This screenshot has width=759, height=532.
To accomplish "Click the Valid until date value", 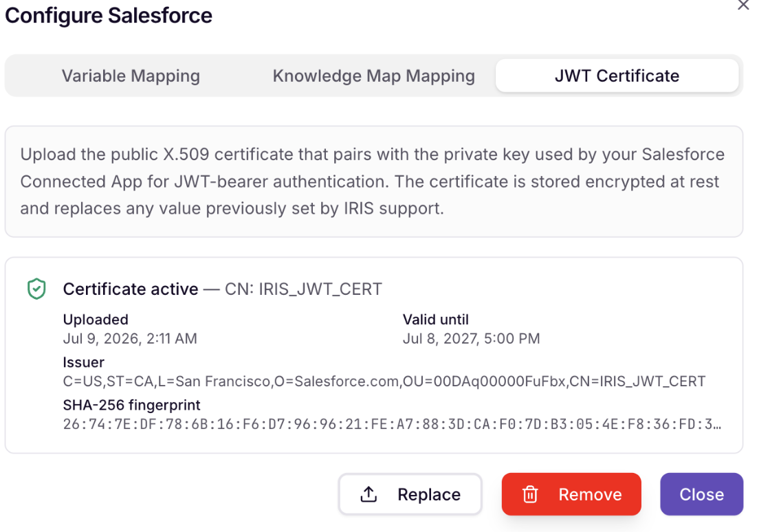I will point(471,338).
